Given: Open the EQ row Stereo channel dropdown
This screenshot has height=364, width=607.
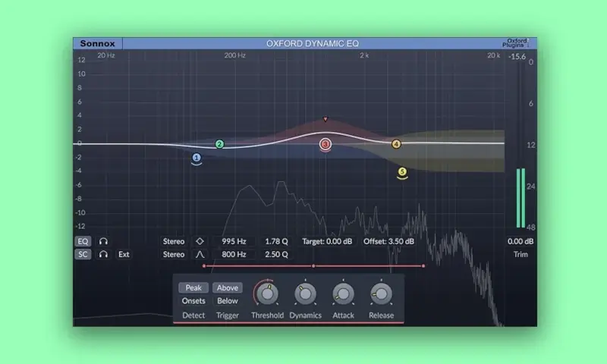Looking at the screenshot, I should (x=174, y=241).
